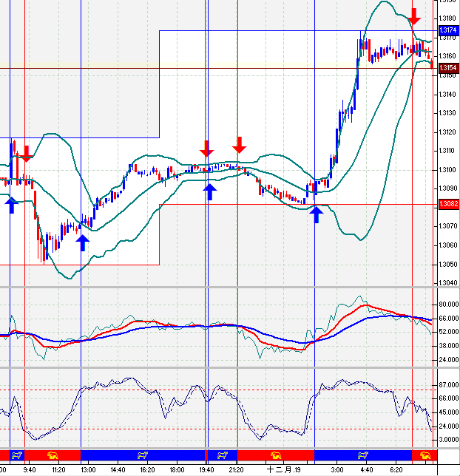
Task: Click the 19:40 time axis label
Action: [x=206, y=470]
